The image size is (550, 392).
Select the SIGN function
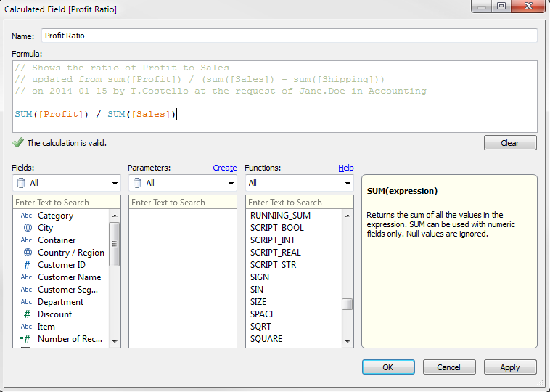click(x=260, y=277)
